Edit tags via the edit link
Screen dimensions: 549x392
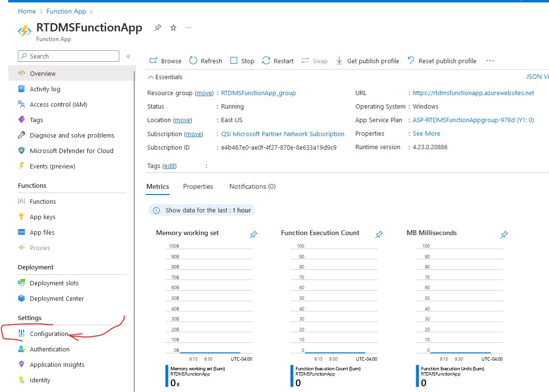169,166
